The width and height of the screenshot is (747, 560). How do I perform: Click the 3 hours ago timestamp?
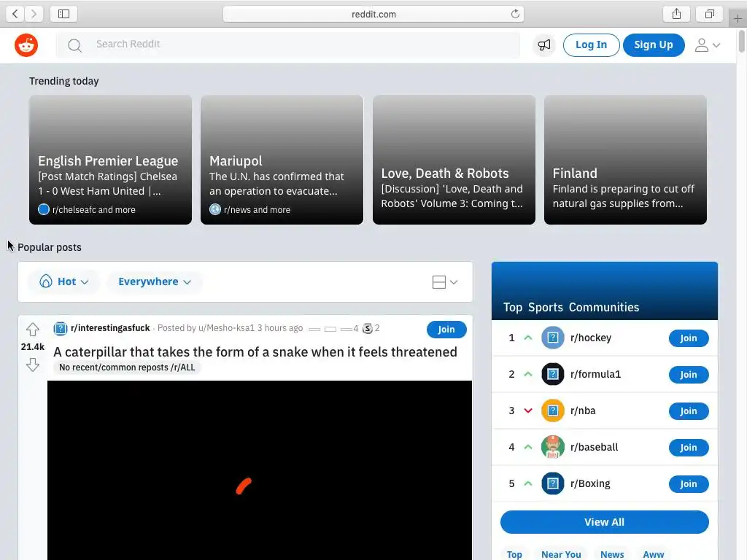point(280,327)
